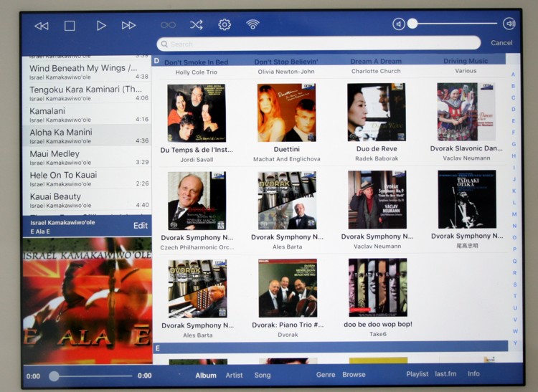
Task: Select track Maui Medley
Action: point(87,157)
